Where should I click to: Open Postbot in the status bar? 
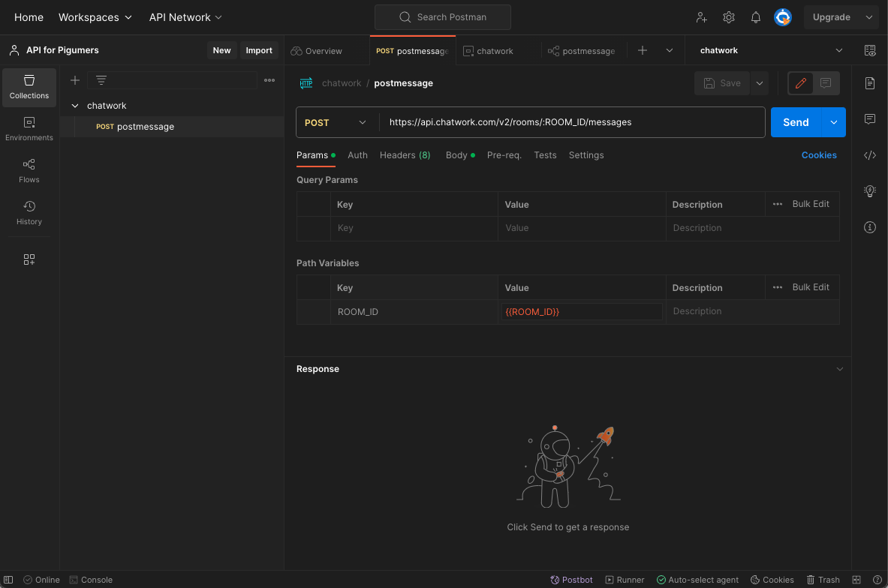click(570, 580)
